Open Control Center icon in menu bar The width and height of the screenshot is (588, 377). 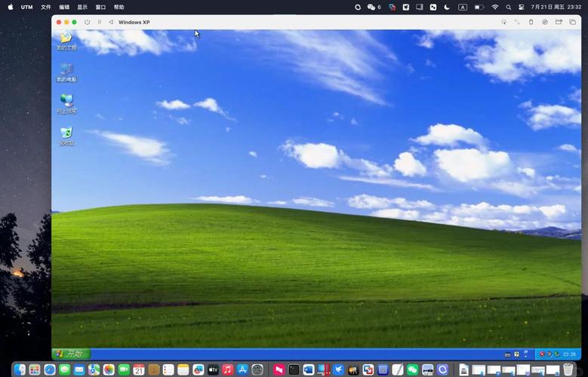522,7
